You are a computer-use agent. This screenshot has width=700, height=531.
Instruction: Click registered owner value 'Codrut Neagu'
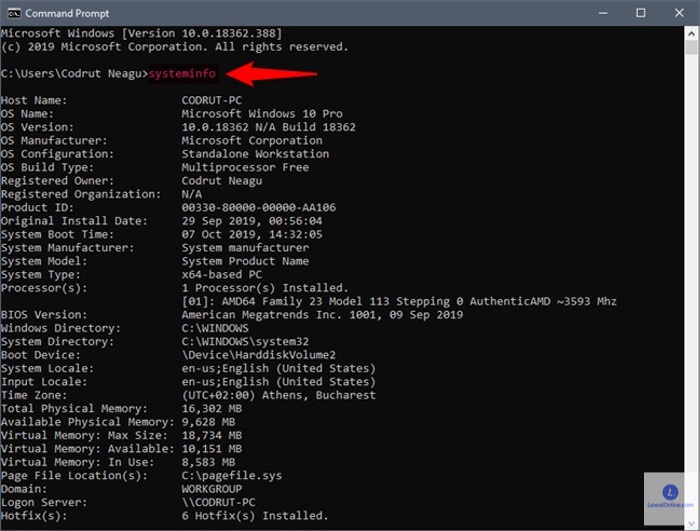click(222, 180)
